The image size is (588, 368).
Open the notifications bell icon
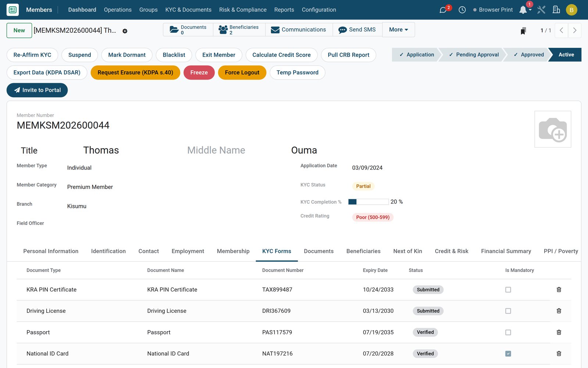click(x=523, y=10)
